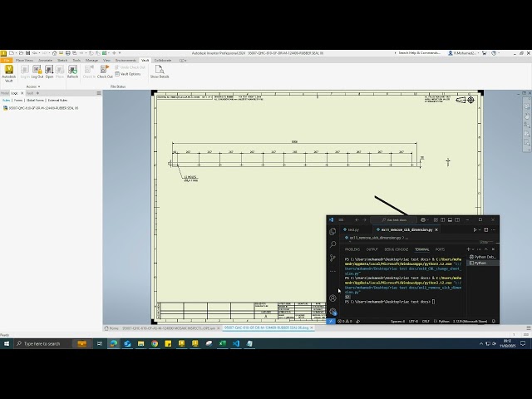Select the External Rules tab

click(57, 101)
